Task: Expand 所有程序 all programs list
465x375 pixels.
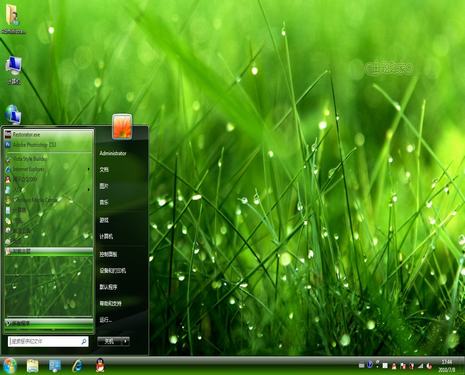Action: (49, 323)
